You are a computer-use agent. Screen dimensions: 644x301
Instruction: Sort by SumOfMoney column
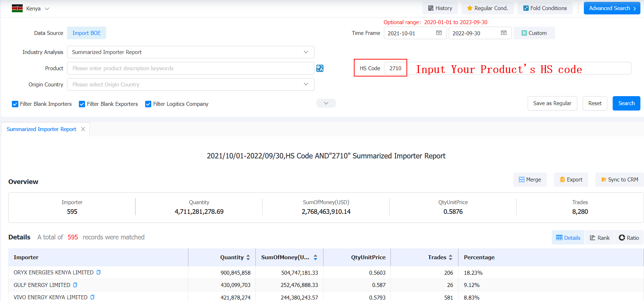[x=316, y=257]
